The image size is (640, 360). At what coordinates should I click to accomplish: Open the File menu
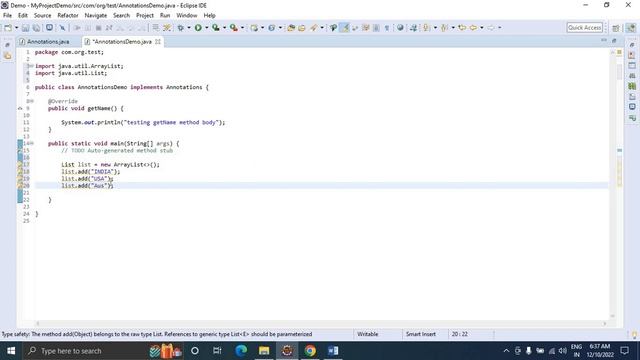(7, 16)
